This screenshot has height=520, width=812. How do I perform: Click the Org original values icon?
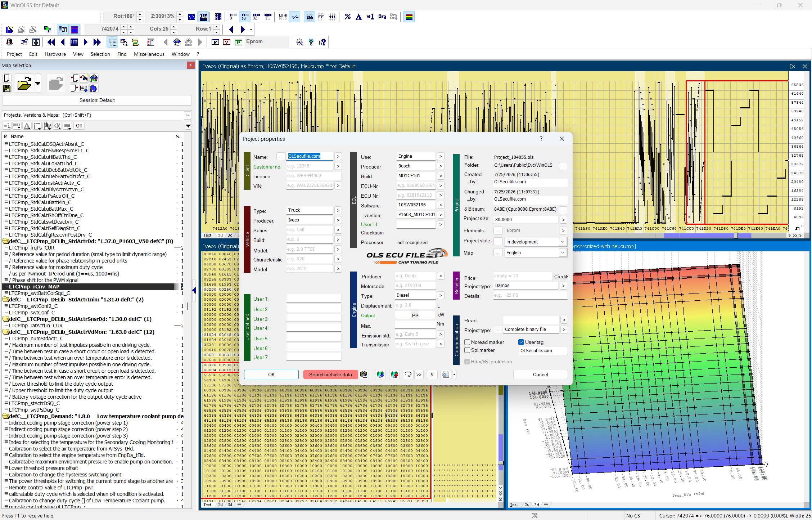[382, 17]
